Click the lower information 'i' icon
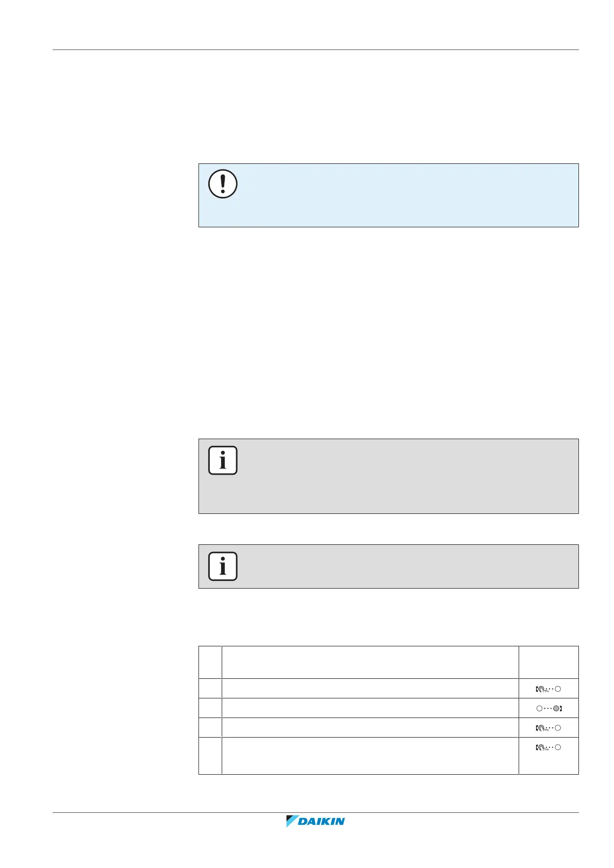This screenshot has width=614, height=868. tap(223, 566)
